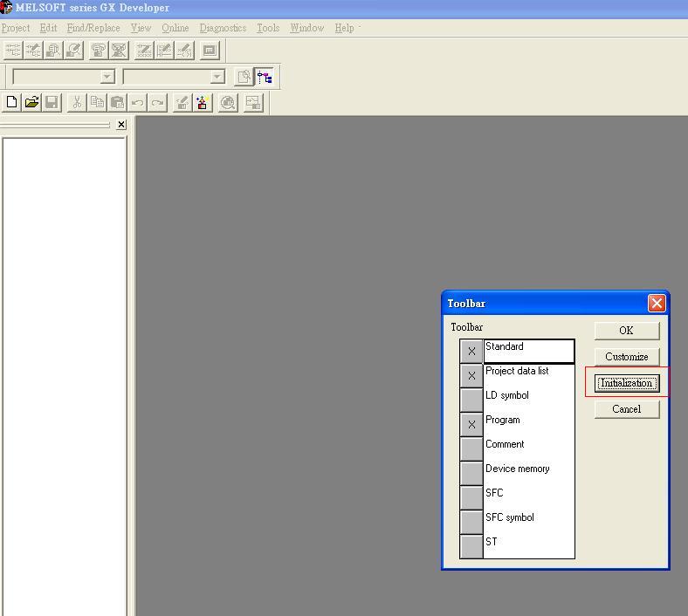Click the Copy icon in toolbar
Screen dimensions: 688x616
coord(97,103)
